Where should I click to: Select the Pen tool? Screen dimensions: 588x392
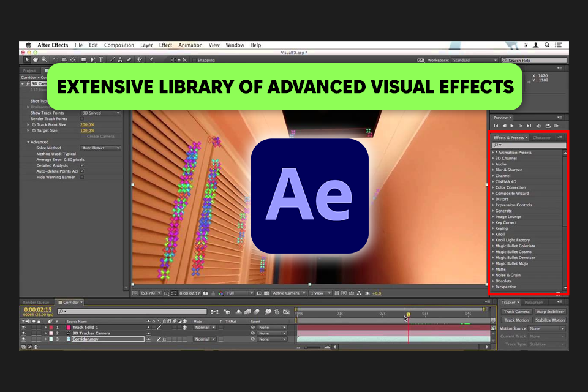click(92, 60)
